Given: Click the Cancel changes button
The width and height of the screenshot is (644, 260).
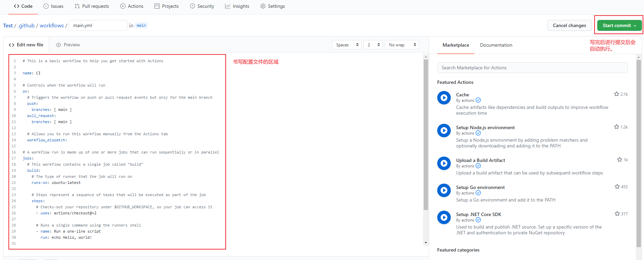Looking at the screenshot, I should tap(569, 25).
